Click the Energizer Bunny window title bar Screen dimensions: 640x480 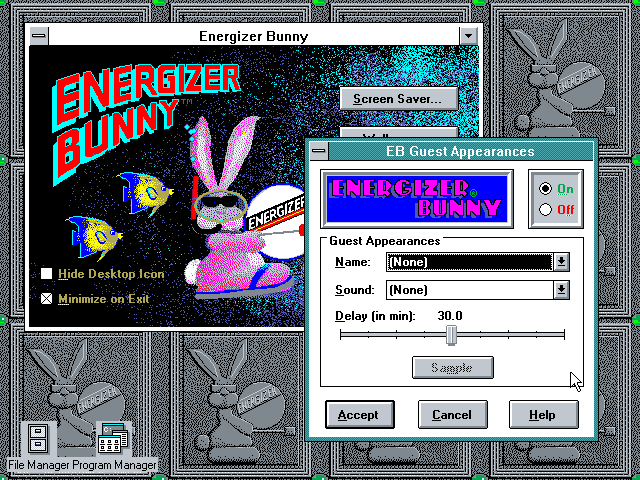tap(253, 36)
